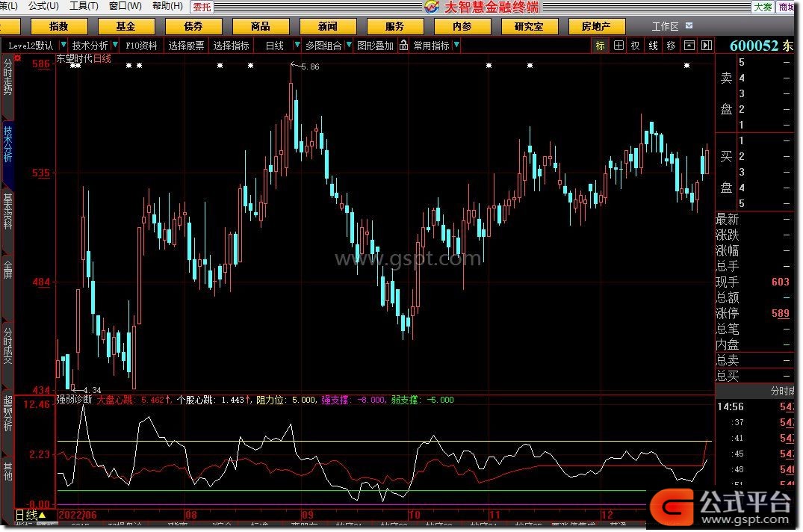
Task: Click the F10资料 toolbar item
Action: click(x=141, y=46)
